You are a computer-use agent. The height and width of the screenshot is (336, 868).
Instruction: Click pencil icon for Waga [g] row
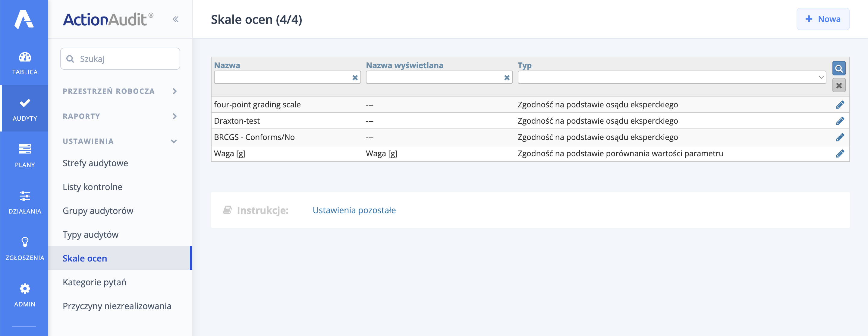pos(840,154)
